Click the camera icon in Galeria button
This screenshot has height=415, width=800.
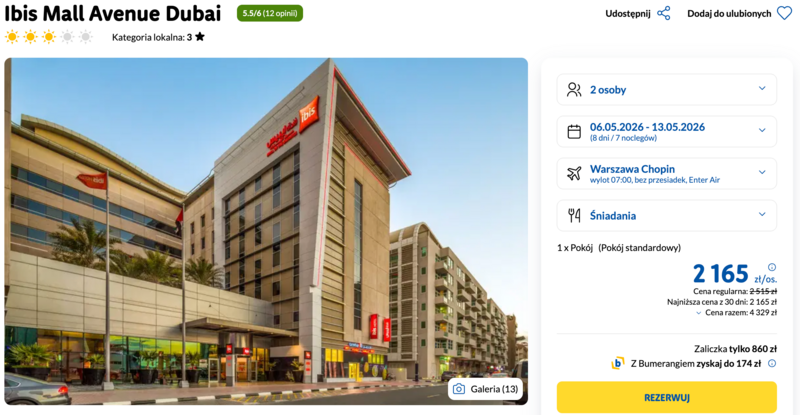click(x=459, y=389)
